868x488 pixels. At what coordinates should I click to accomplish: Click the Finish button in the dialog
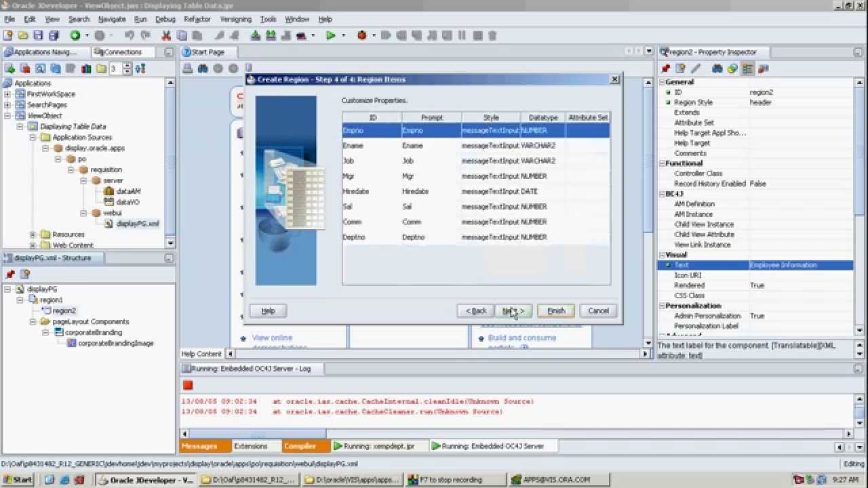(x=556, y=310)
